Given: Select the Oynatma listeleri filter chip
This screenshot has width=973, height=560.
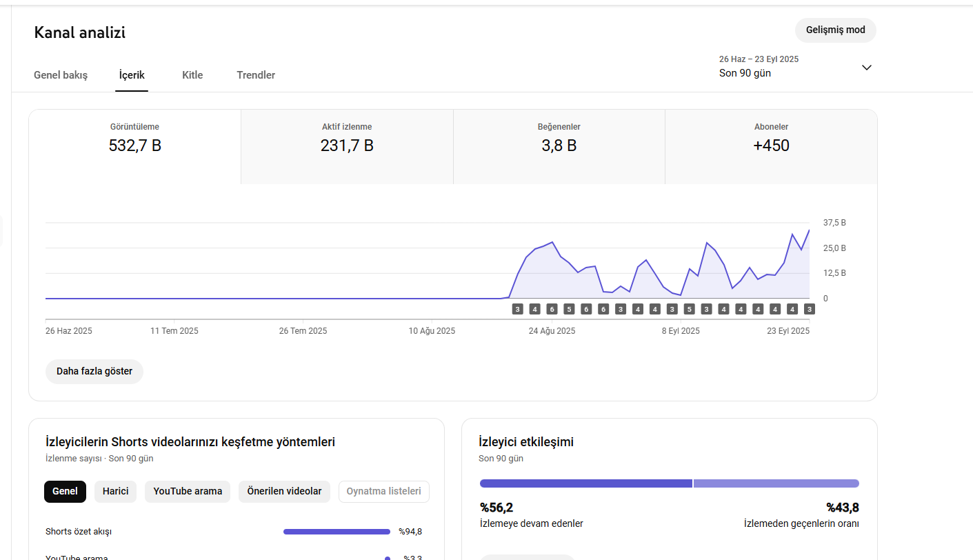Looking at the screenshot, I should pos(384,492).
